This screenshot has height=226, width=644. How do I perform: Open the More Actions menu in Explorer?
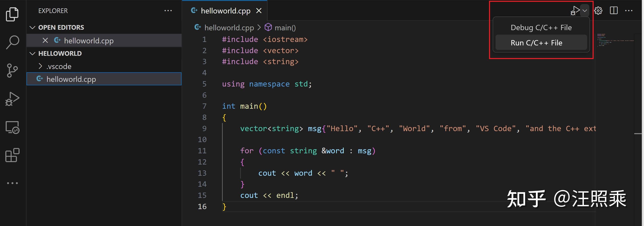[x=168, y=11]
